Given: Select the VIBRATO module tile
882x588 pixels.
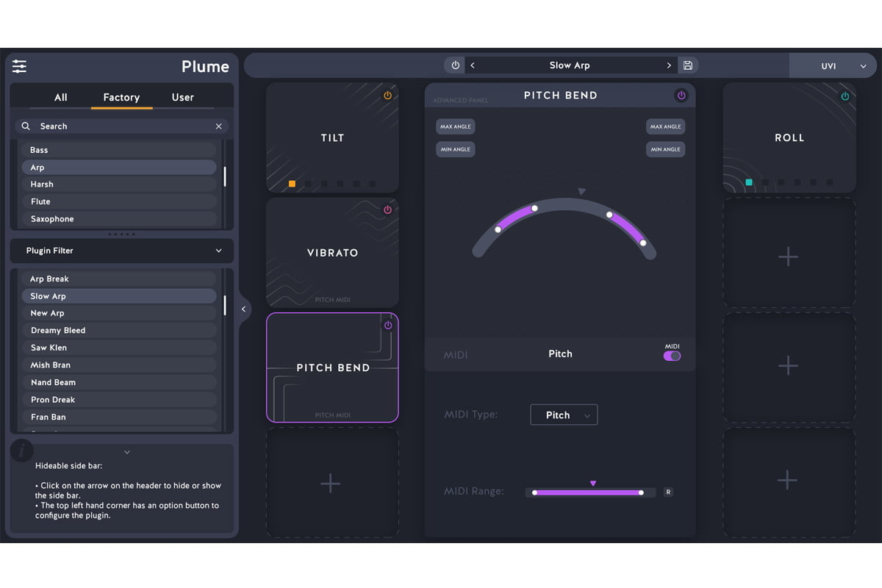Looking at the screenshot, I should 332,252.
